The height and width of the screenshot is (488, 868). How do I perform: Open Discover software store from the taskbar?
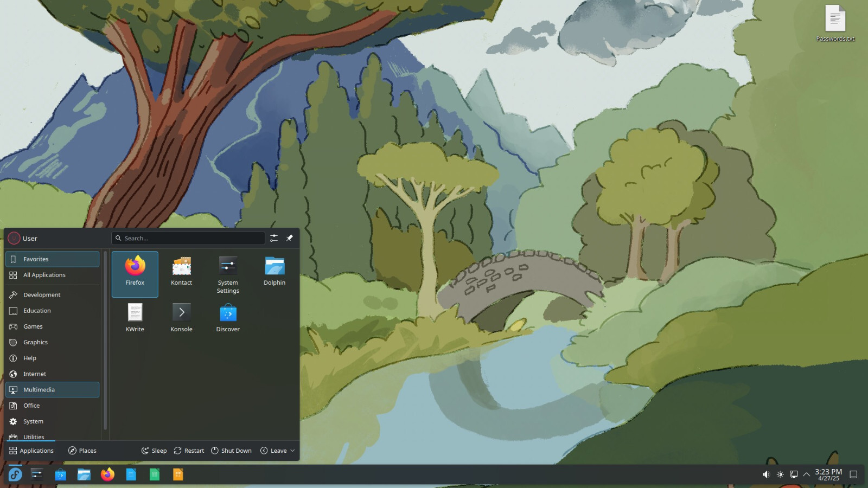pyautogui.click(x=60, y=474)
